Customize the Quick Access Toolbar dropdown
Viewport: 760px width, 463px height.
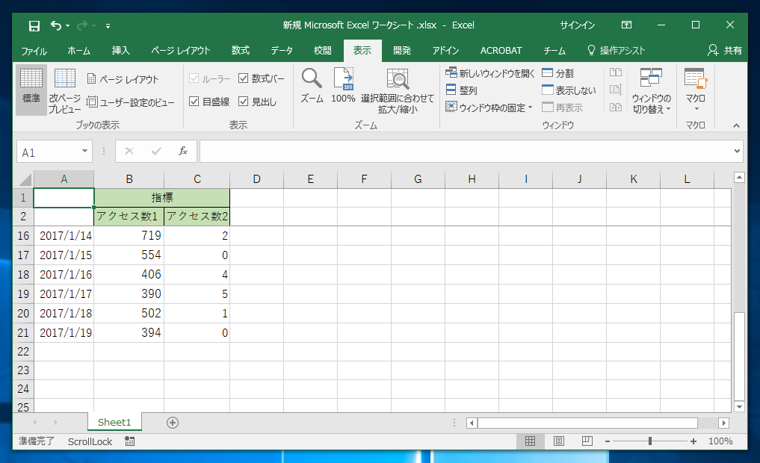[x=108, y=26]
